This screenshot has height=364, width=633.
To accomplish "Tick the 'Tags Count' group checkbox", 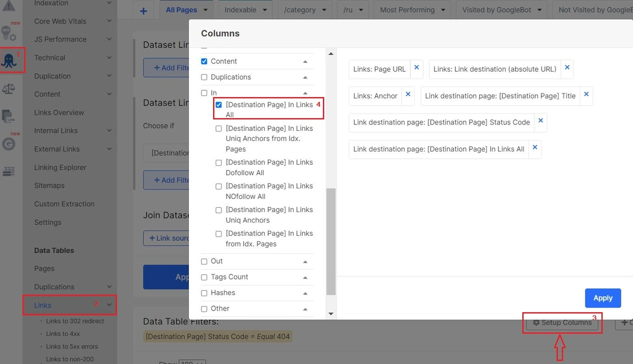I will (204, 277).
